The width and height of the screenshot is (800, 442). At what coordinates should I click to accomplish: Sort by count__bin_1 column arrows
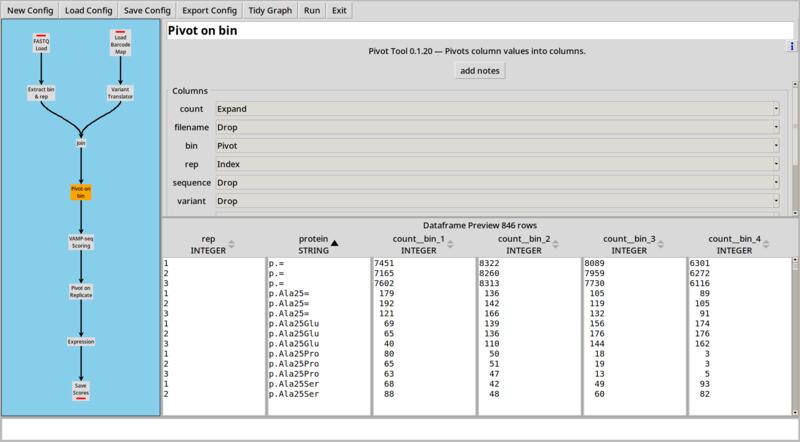coord(450,244)
